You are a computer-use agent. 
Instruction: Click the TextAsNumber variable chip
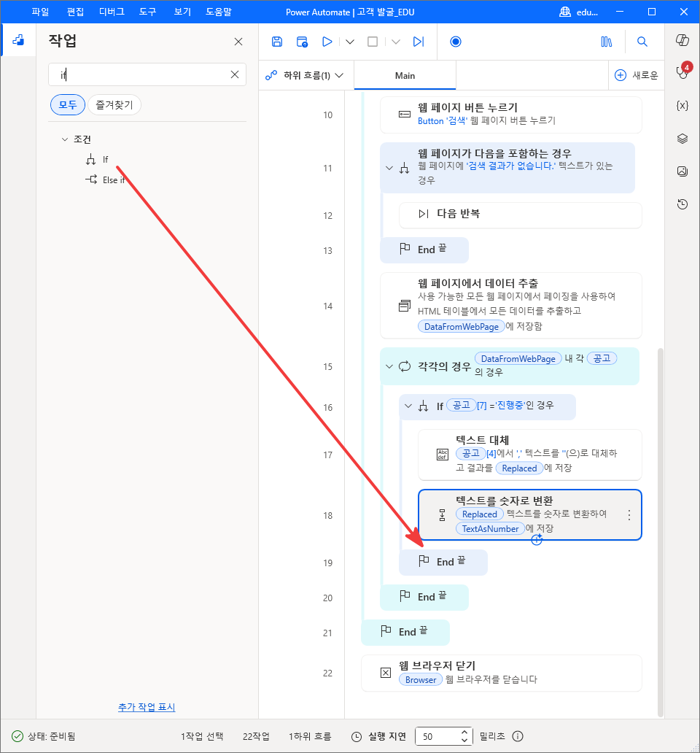point(490,529)
